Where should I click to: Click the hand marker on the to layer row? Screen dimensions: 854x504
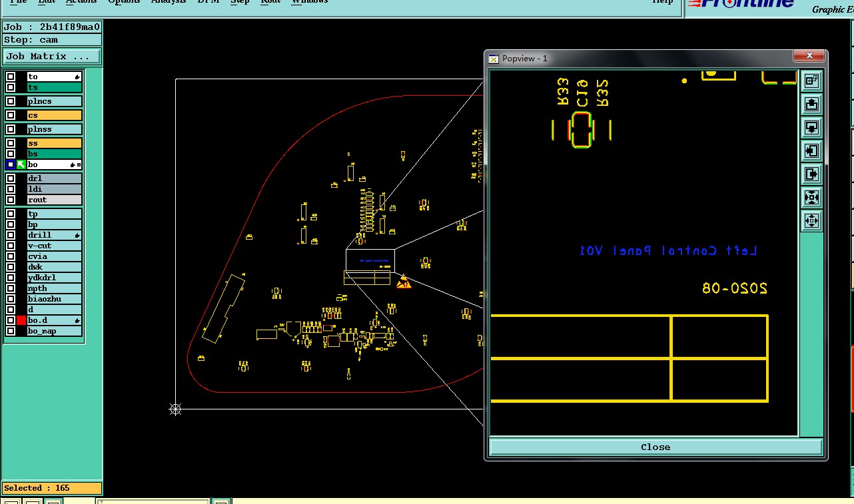point(77,77)
